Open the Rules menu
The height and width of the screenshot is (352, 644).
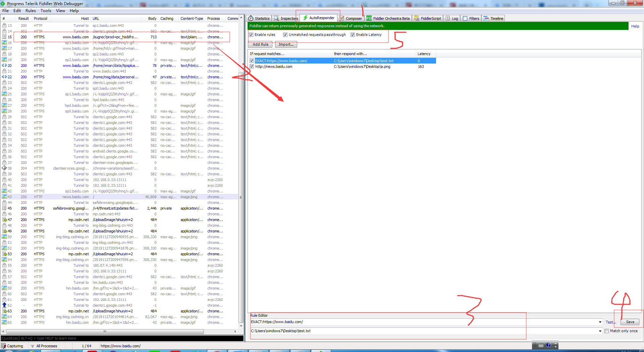[31, 10]
